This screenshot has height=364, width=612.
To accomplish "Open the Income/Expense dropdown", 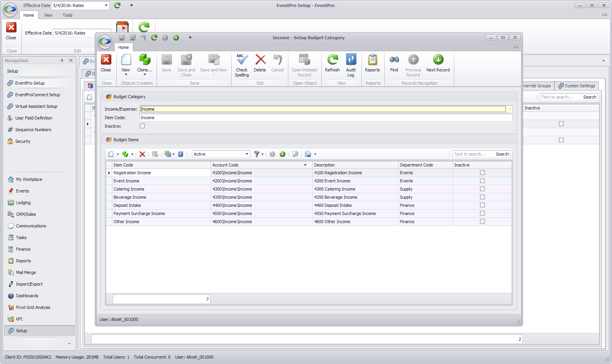I will (509, 109).
